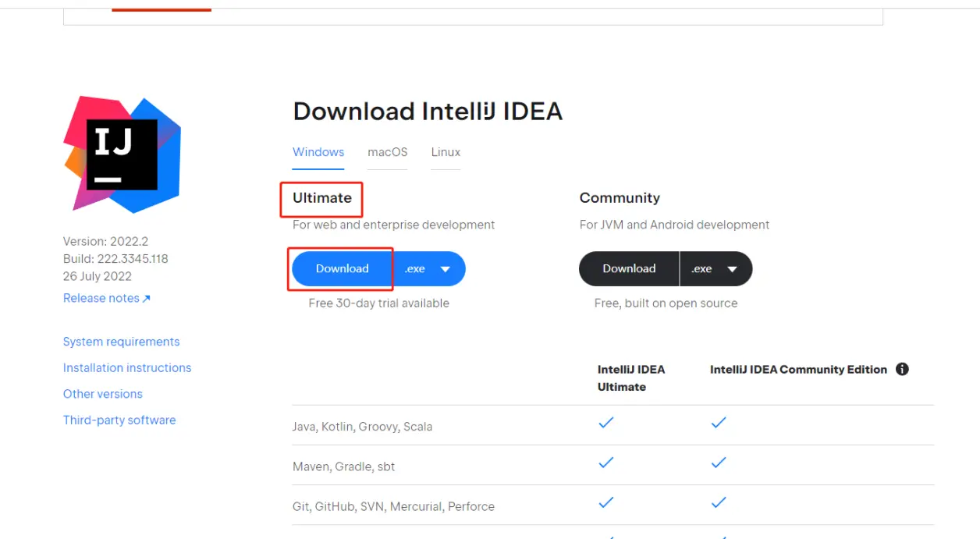The image size is (980, 539).
Task: Click Ultimate checkmark for Git, GitHub row
Action: coord(605,502)
